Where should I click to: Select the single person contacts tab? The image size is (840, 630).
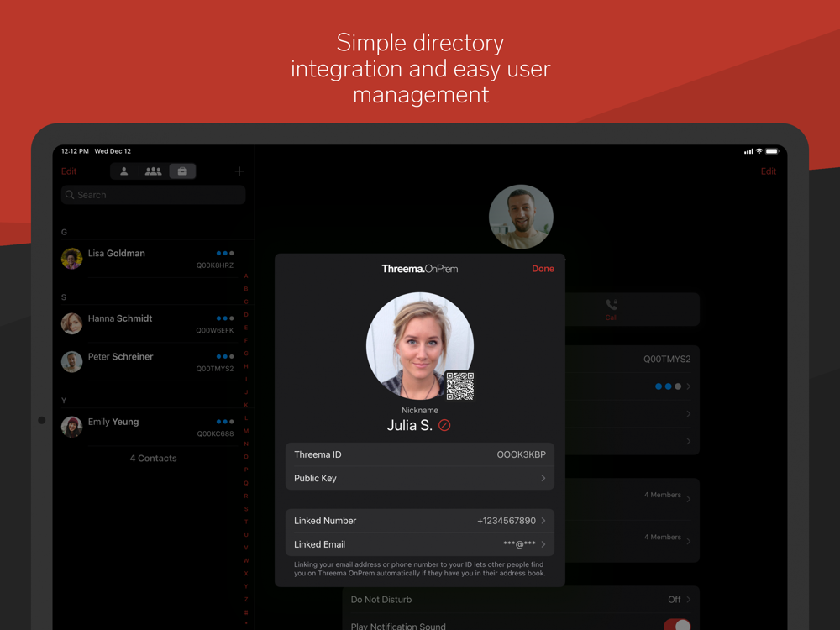tap(123, 171)
